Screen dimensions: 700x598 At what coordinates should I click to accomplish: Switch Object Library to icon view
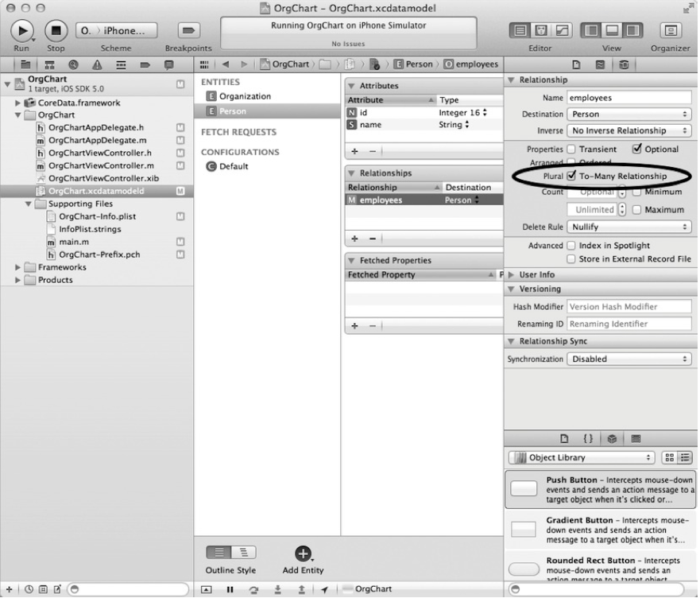[x=669, y=458]
